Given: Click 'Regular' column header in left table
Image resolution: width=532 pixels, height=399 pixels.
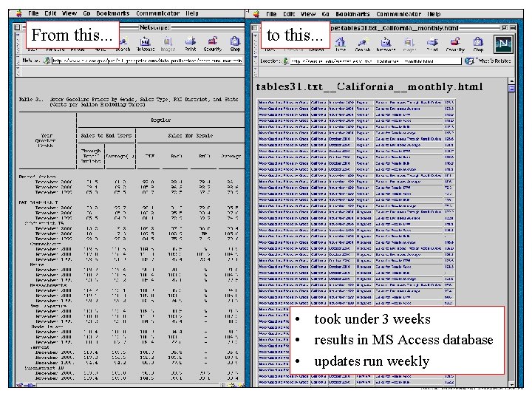Looking at the screenshot, I should pyautogui.click(x=160, y=120).
